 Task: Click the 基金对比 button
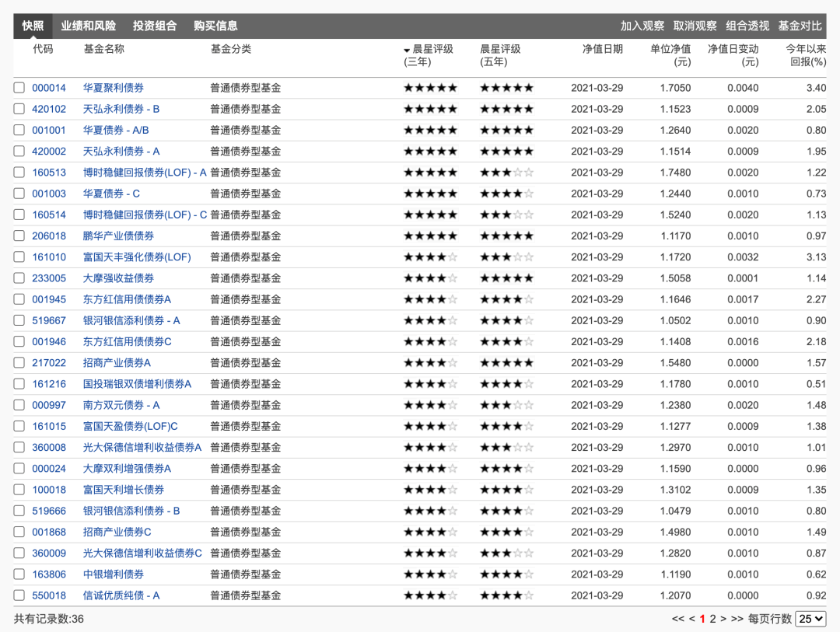point(800,26)
